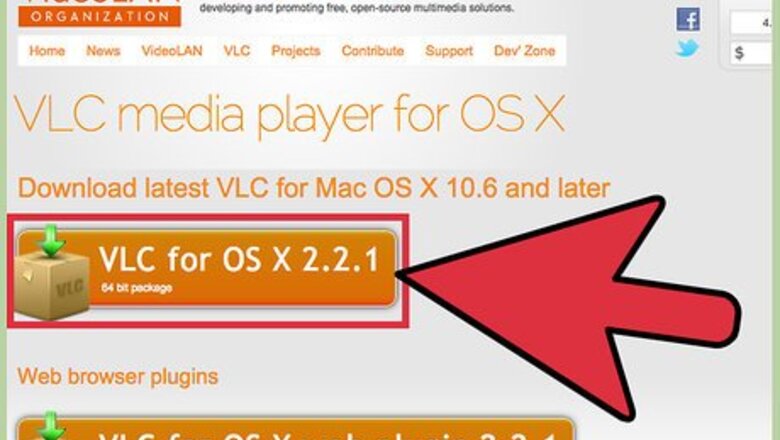Select the Support menu item

449,51
